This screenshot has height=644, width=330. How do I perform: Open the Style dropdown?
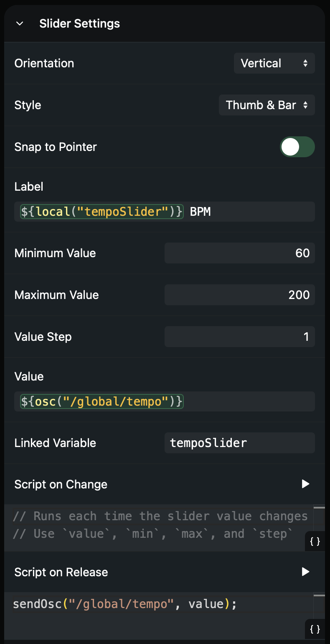coord(267,105)
